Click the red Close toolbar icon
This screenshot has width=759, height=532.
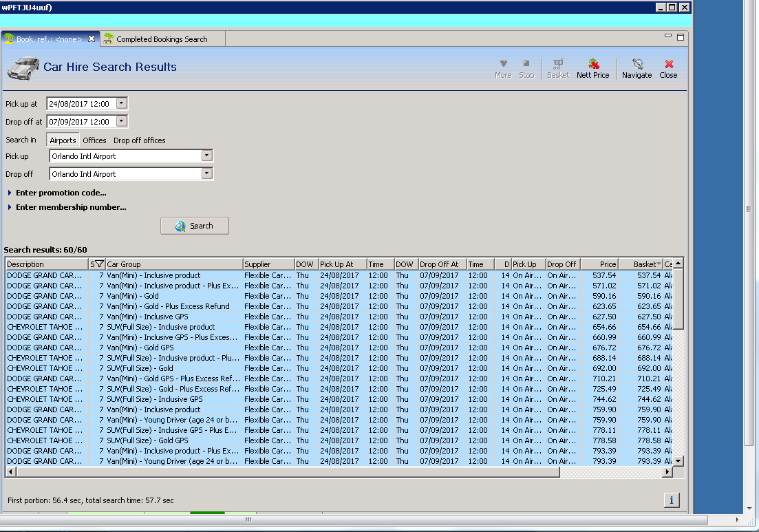pyautogui.click(x=668, y=69)
